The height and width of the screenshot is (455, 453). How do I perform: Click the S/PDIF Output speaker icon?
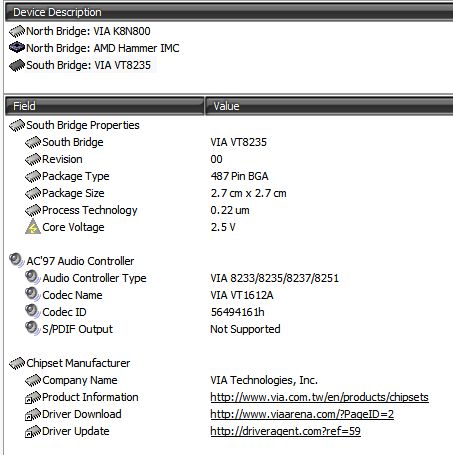pyautogui.click(x=33, y=328)
